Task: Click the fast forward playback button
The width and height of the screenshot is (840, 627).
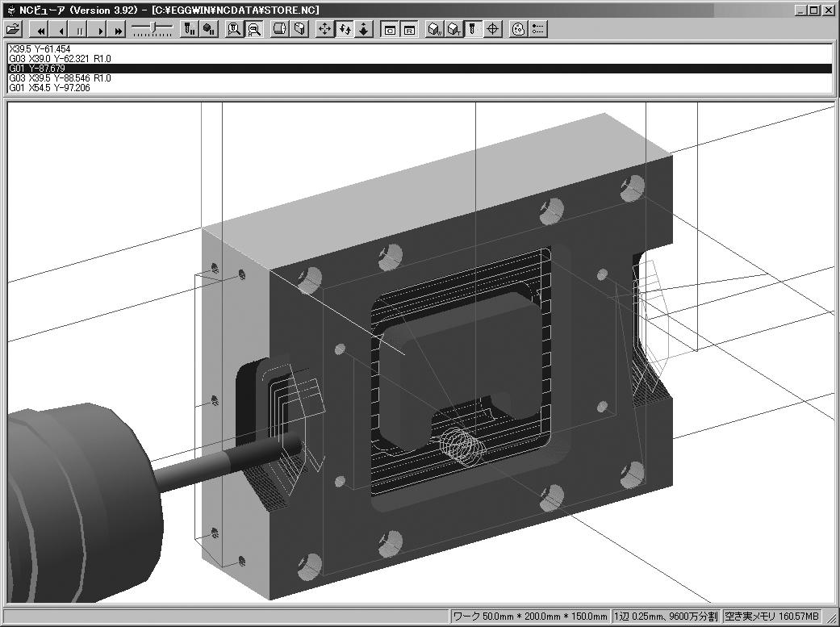Action: [118, 30]
